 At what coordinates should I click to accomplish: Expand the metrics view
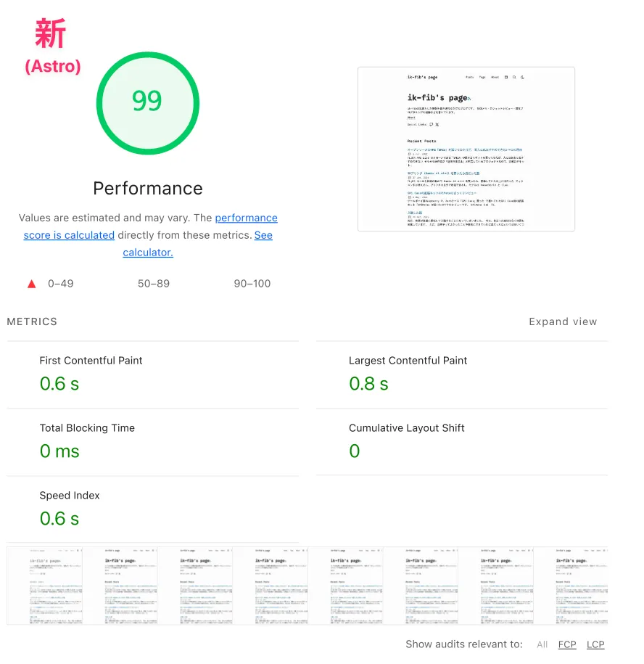coord(563,321)
